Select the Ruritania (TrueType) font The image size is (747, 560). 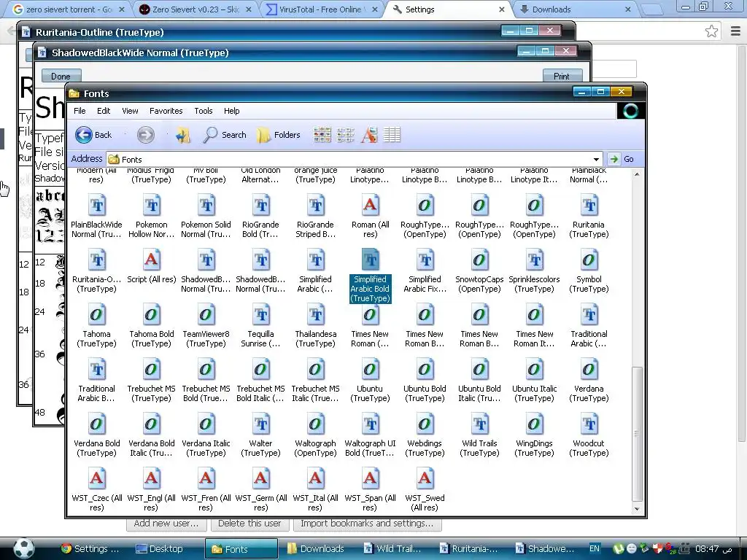click(589, 217)
